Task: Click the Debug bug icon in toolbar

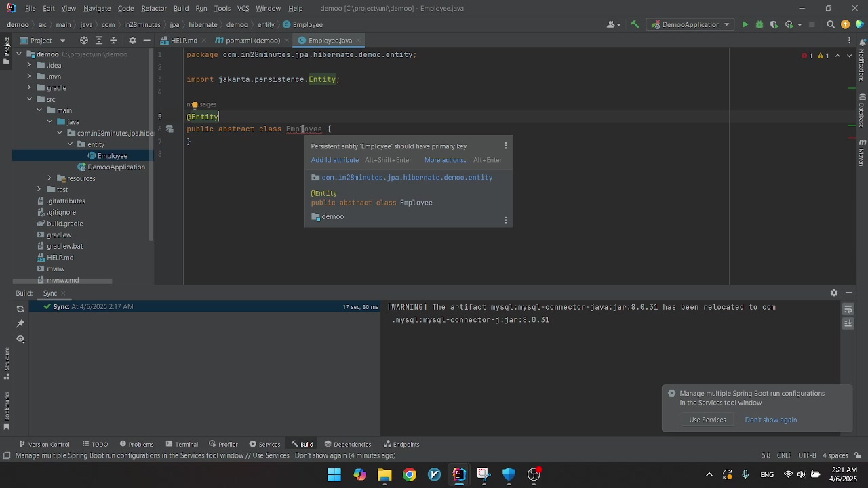Action: (759, 24)
